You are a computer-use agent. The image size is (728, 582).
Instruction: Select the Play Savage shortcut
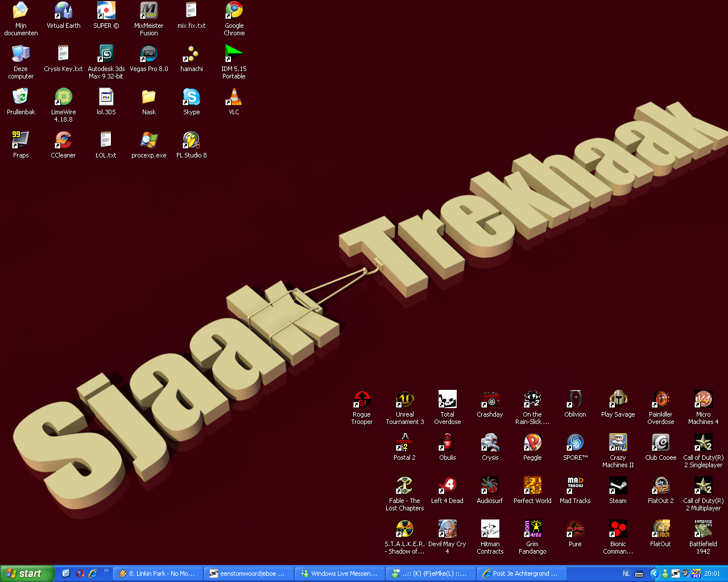click(x=618, y=399)
